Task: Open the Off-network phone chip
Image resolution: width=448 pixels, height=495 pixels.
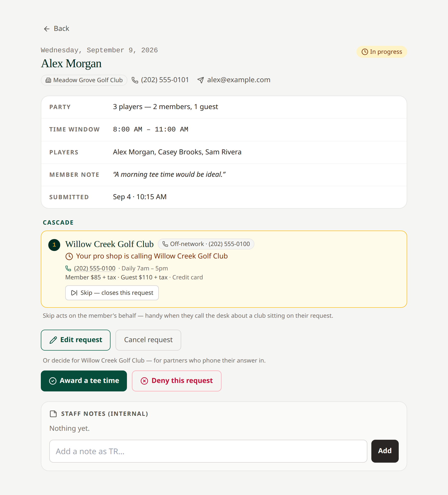Action: [x=206, y=244]
